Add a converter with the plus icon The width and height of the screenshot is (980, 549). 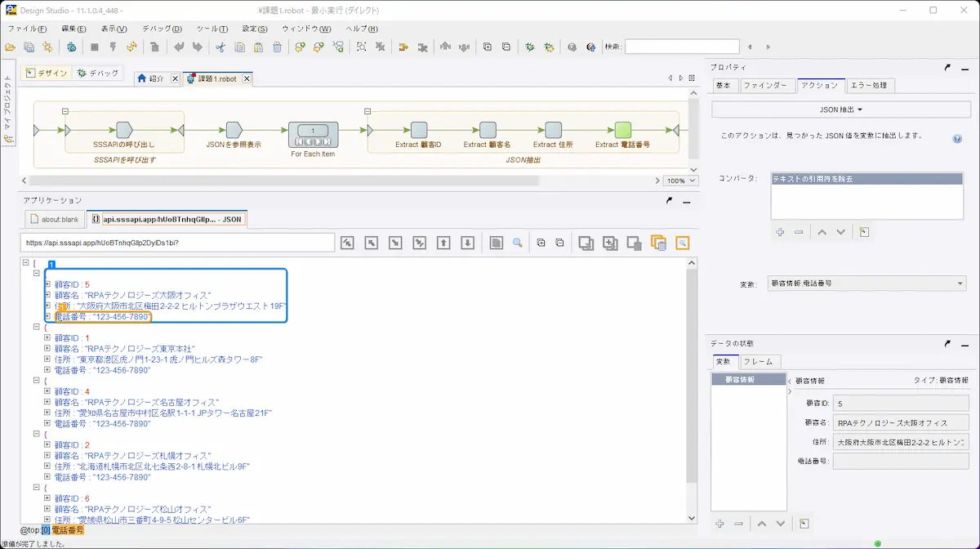click(780, 232)
